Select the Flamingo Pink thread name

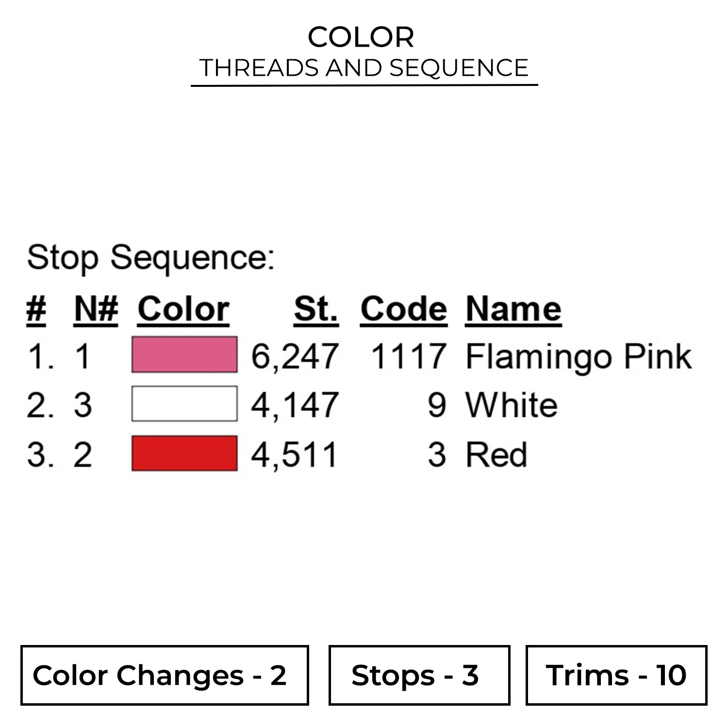pyautogui.click(x=579, y=357)
